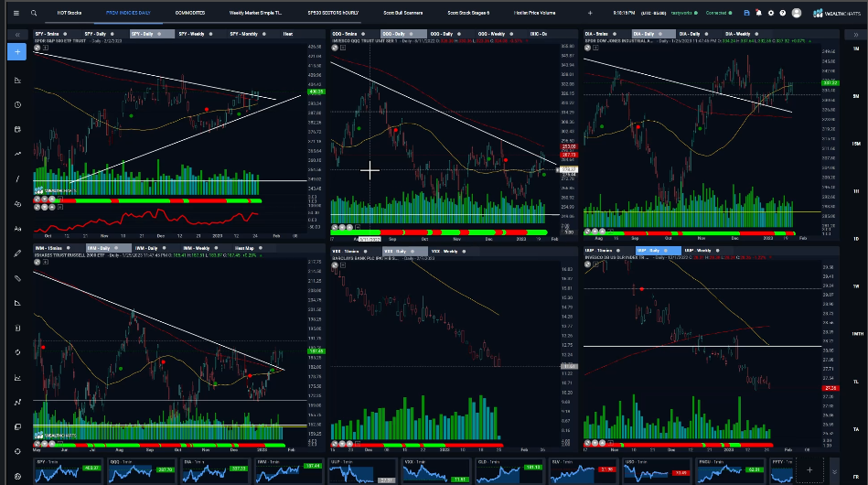Image resolution: width=868 pixels, height=485 pixels.
Task: Open the FNGU 1min mini chart
Action: (x=730, y=470)
